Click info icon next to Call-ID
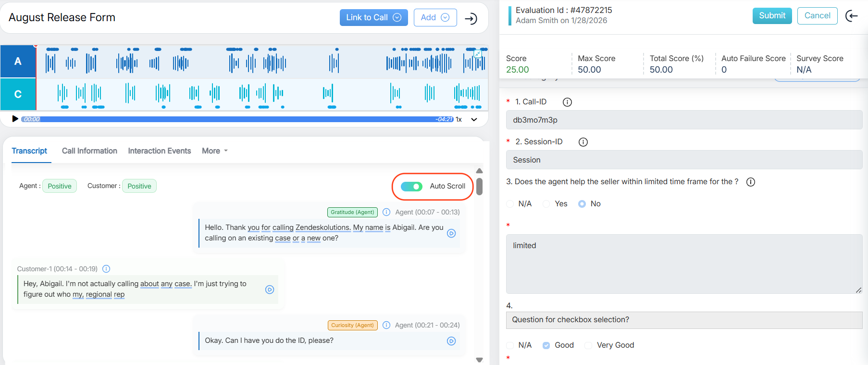Image resolution: width=868 pixels, height=365 pixels. pyautogui.click(x=567, y=102)
